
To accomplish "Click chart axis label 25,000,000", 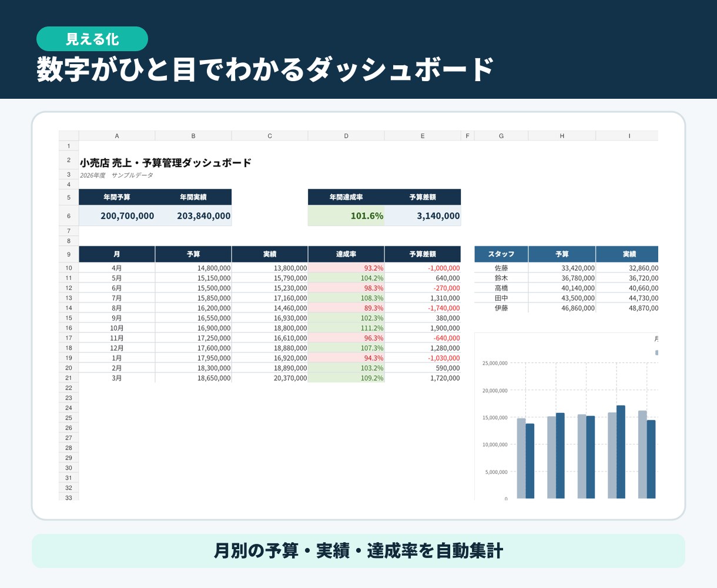I will 495,363.
